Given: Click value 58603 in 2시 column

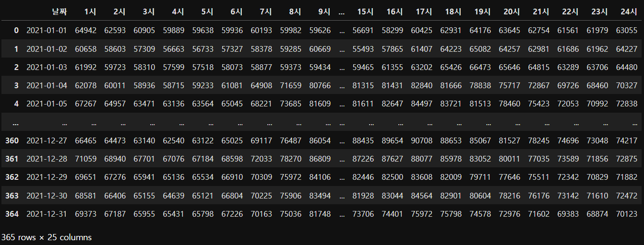Looking at the screenshot, I should tap(115, 49).
